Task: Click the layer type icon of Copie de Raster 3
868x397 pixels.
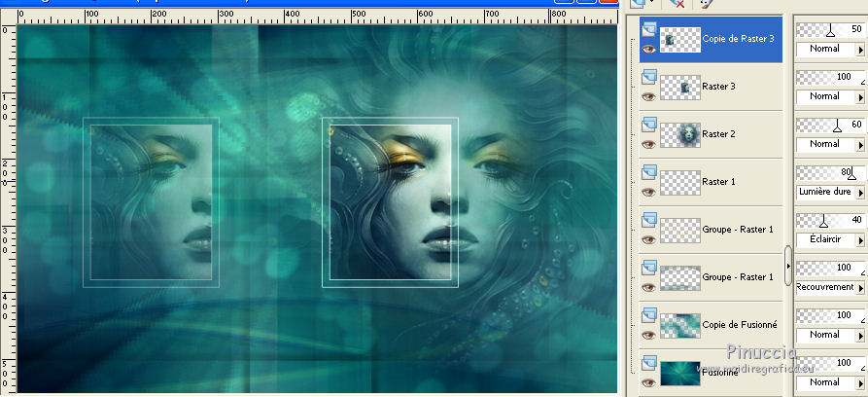Action: coord(649,29)
